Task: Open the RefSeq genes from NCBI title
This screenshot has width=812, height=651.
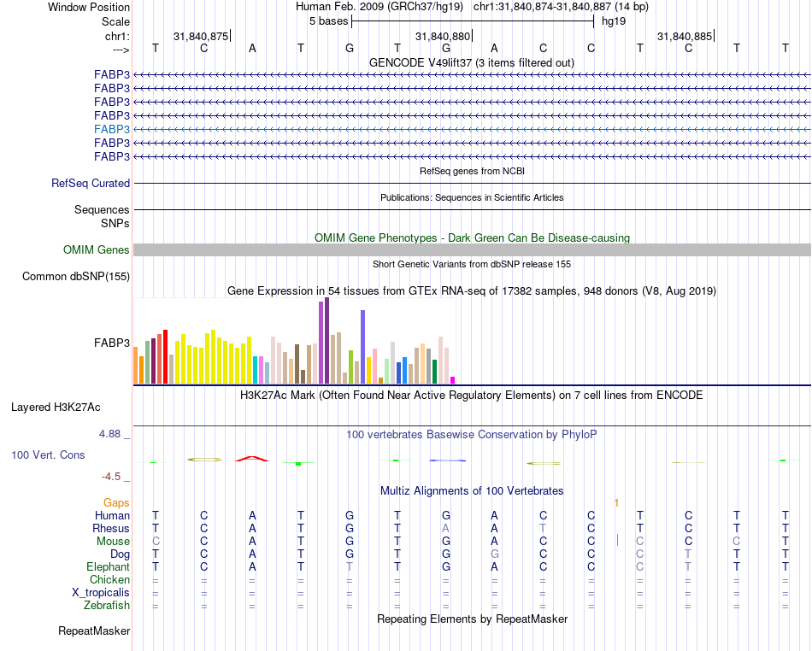Action: coord(473,171)
